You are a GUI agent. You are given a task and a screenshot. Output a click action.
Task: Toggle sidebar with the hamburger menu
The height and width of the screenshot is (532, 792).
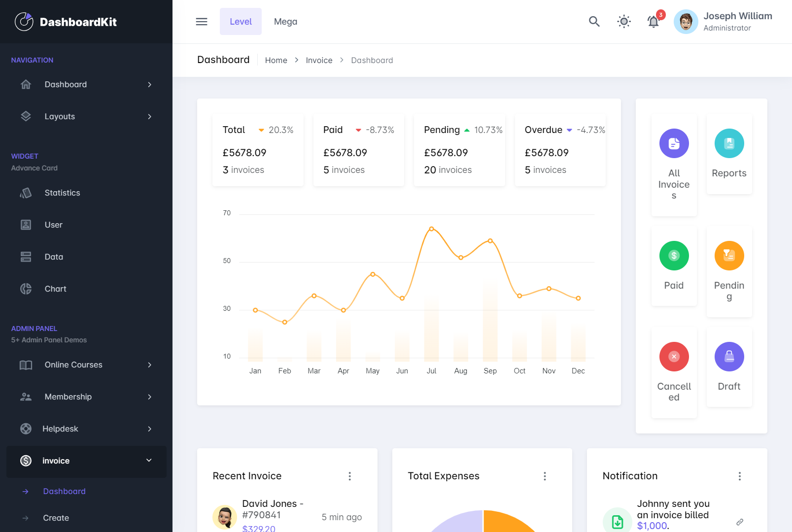202,22
